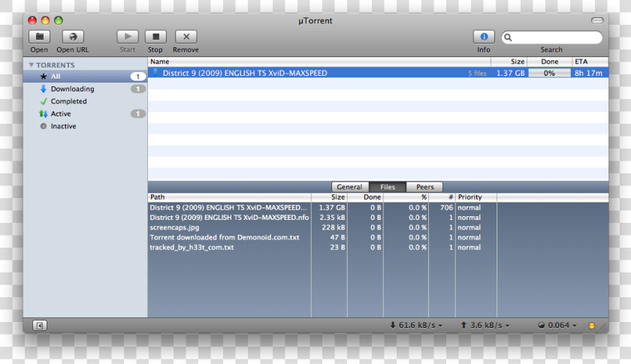
Task: Click the Open URL globe icon
Action: (x=73, y=37)
